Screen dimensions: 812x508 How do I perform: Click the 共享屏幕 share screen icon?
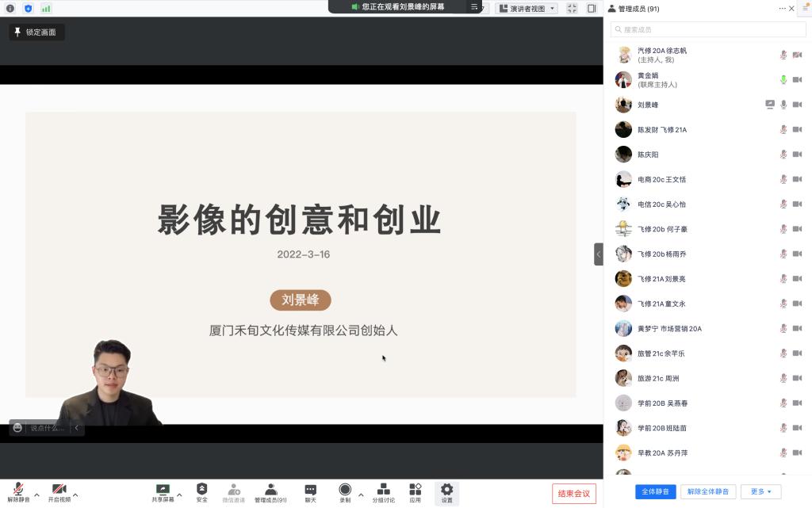(163, 492)
